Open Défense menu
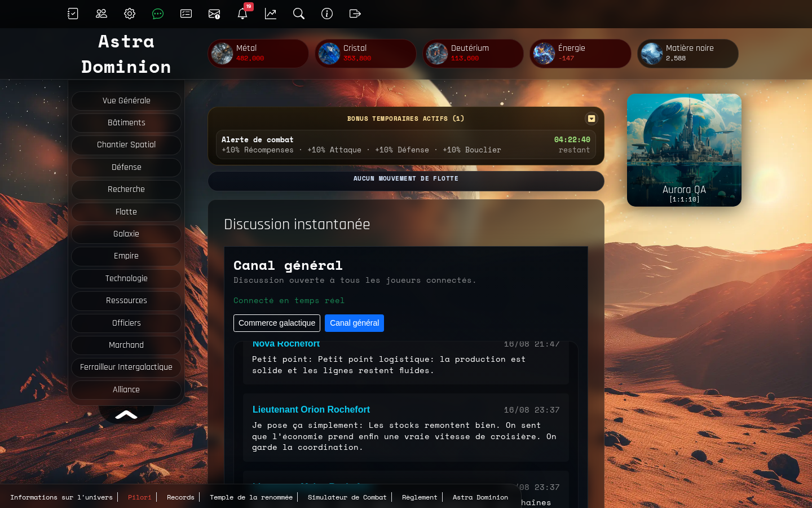Viewport: 812px width, 508px height. (x=126, y=167)
